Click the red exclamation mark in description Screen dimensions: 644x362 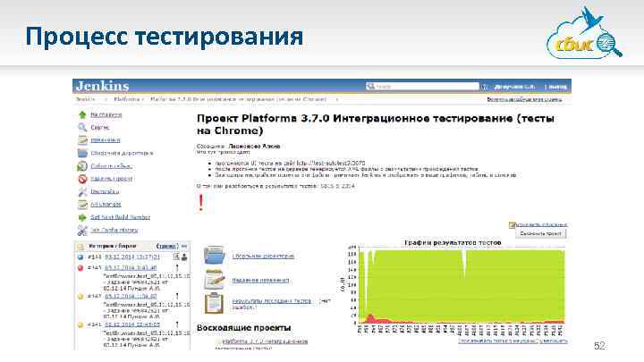(201, 202)
